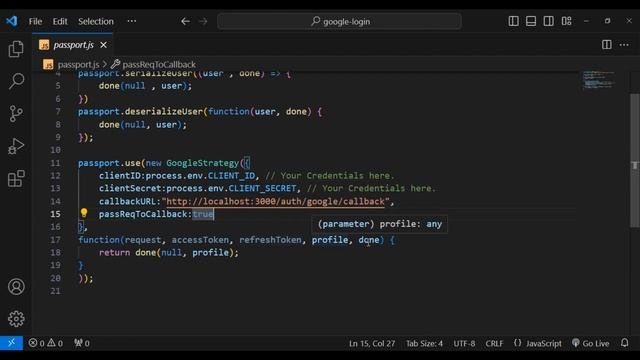
Task: Click the clientSecret property on line 13
Action: 129,188
